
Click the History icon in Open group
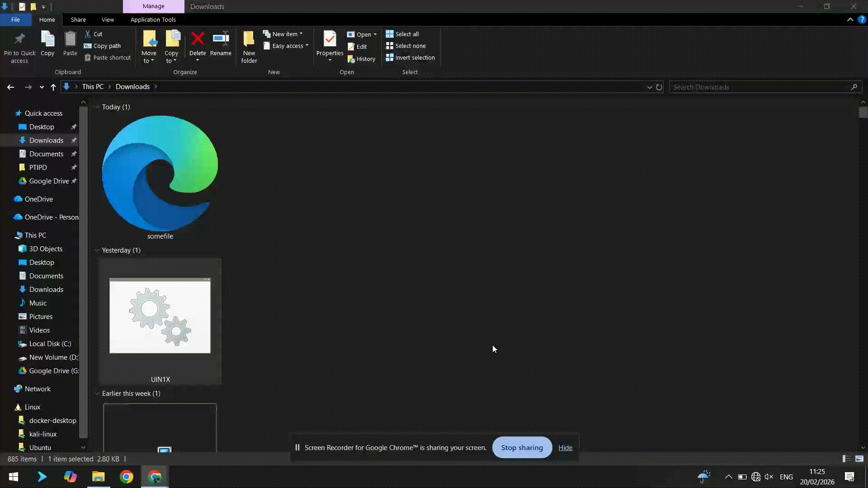pos(351,59)
